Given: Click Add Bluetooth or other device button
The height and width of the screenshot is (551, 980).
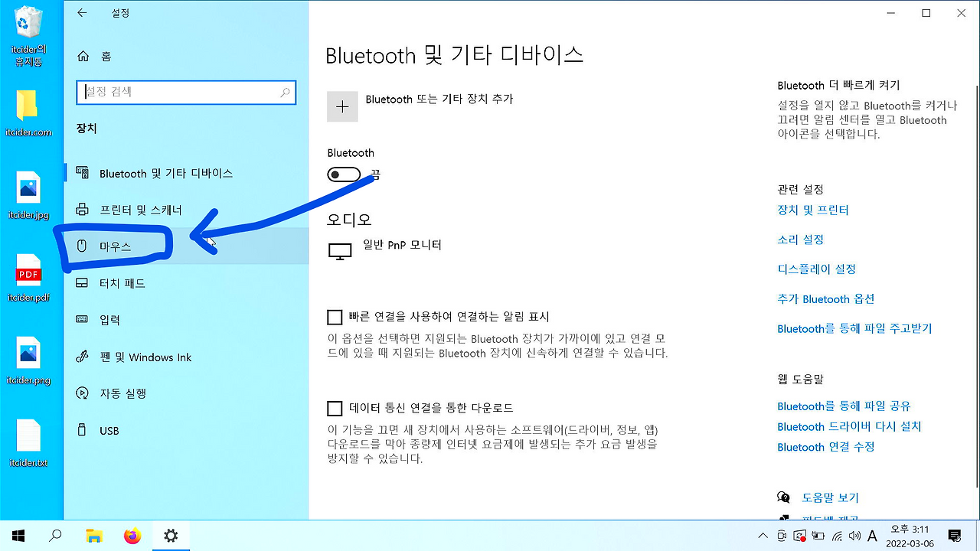Looking at the screenshot, I should [342, 106].
